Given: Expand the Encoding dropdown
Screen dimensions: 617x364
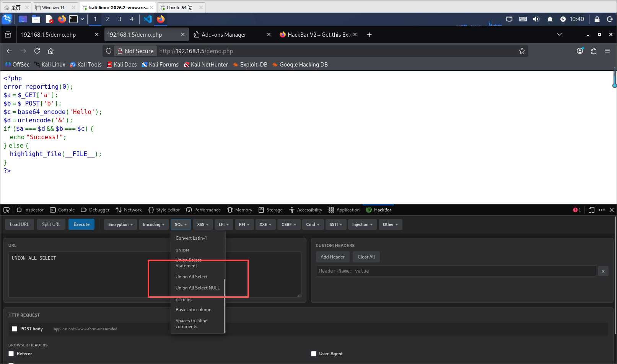Looking at the screenshot, I should click(154, 224).
